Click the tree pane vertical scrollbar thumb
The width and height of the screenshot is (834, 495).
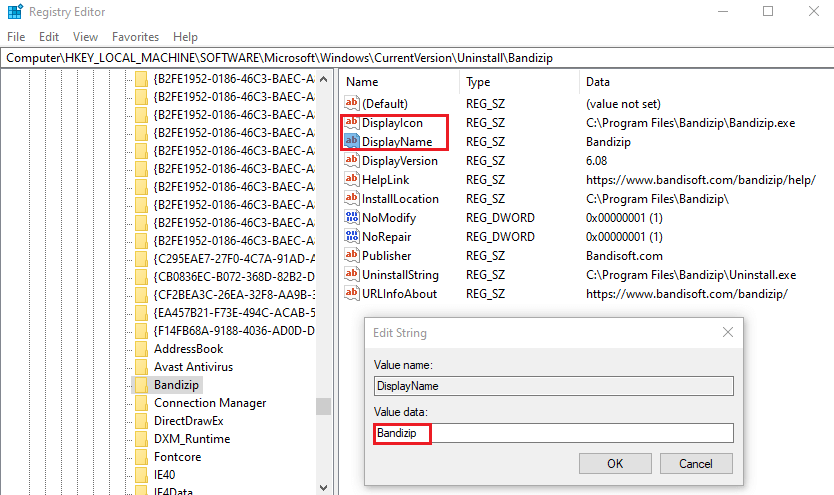click(323, 406)
